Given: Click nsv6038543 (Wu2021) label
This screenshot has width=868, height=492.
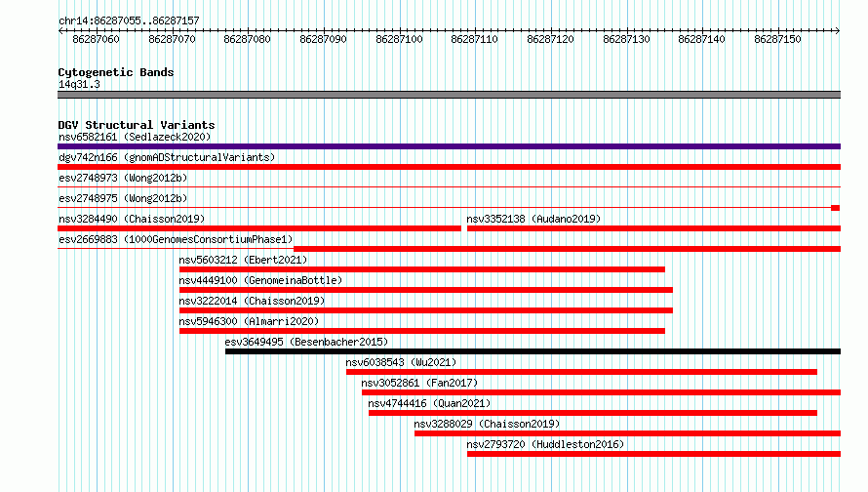Looking at the screenshot, I should pyautogui.click(x=402, y=362).
